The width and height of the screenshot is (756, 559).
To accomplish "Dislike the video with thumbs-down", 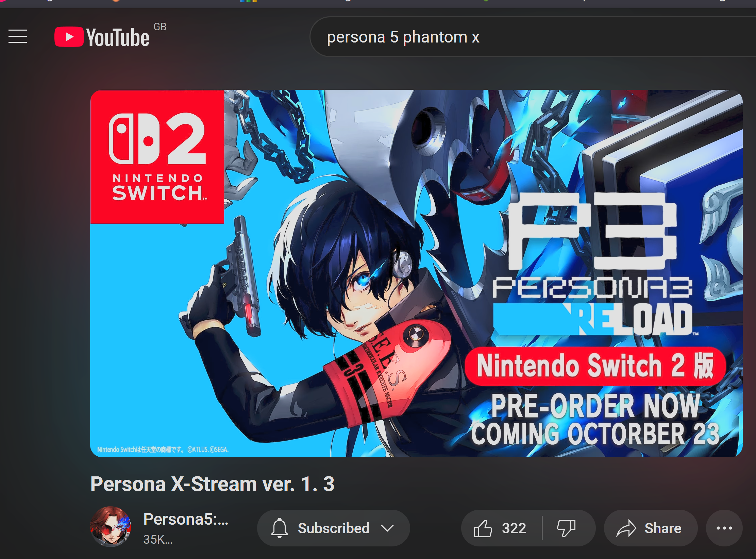I will 566,528.
